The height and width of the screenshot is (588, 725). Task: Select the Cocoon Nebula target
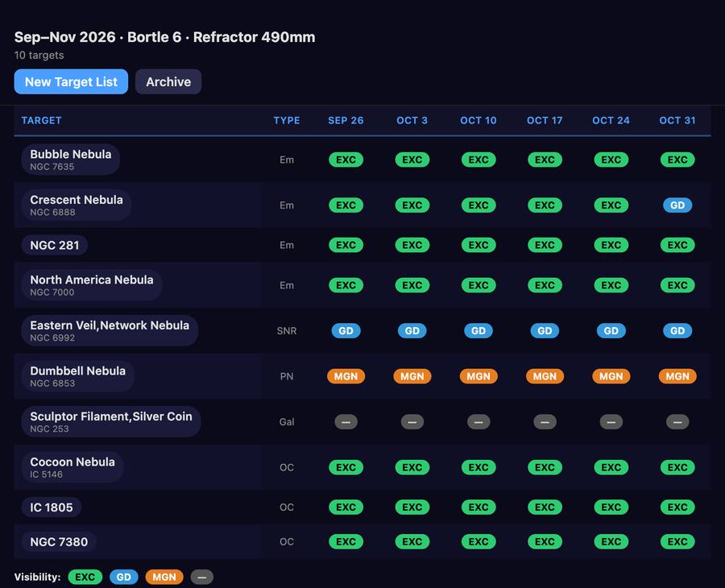(x=72, y=467)
